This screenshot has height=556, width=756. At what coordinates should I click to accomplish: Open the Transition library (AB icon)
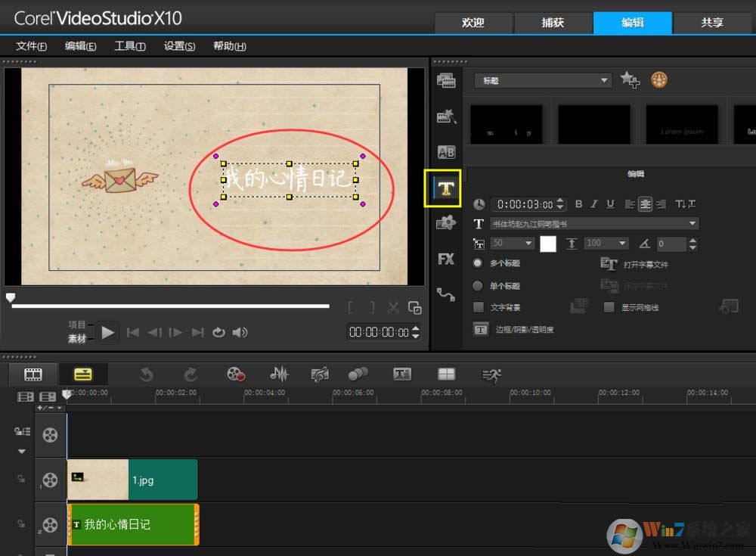click(x=446, y=152)
